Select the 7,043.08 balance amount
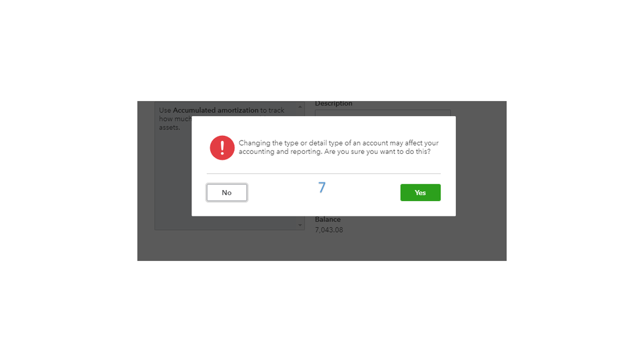Screen dimensions: 644x362 (329, 230)
